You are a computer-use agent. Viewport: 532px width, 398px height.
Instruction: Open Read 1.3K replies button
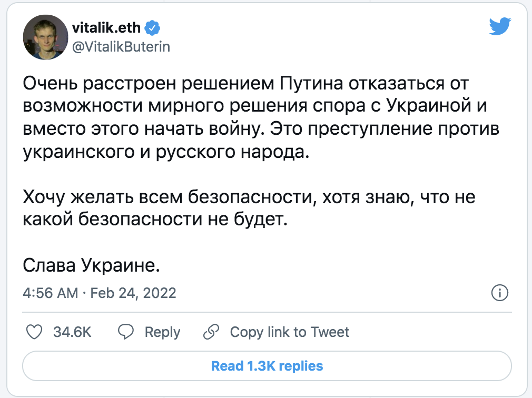click(267, 365)
